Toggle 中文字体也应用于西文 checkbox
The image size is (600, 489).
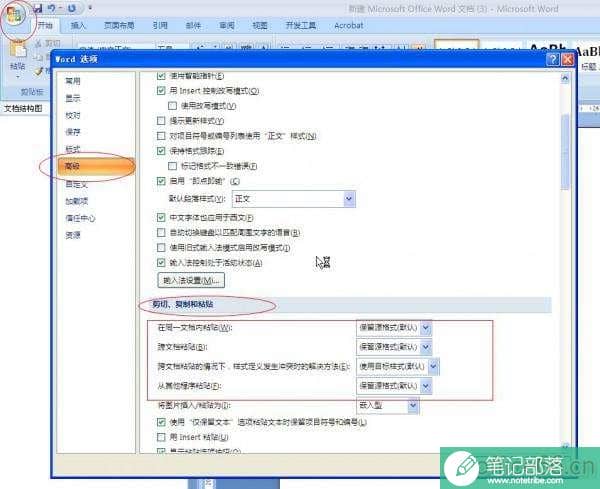point(161,218)
